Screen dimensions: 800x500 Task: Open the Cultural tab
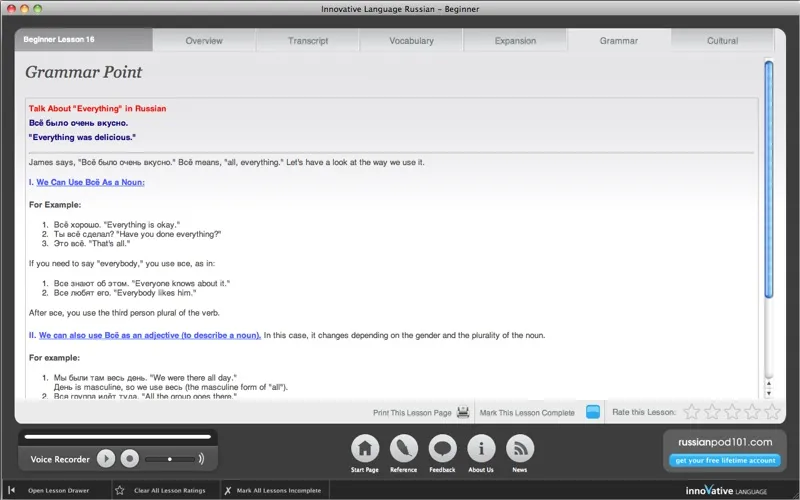coord(722,41)
